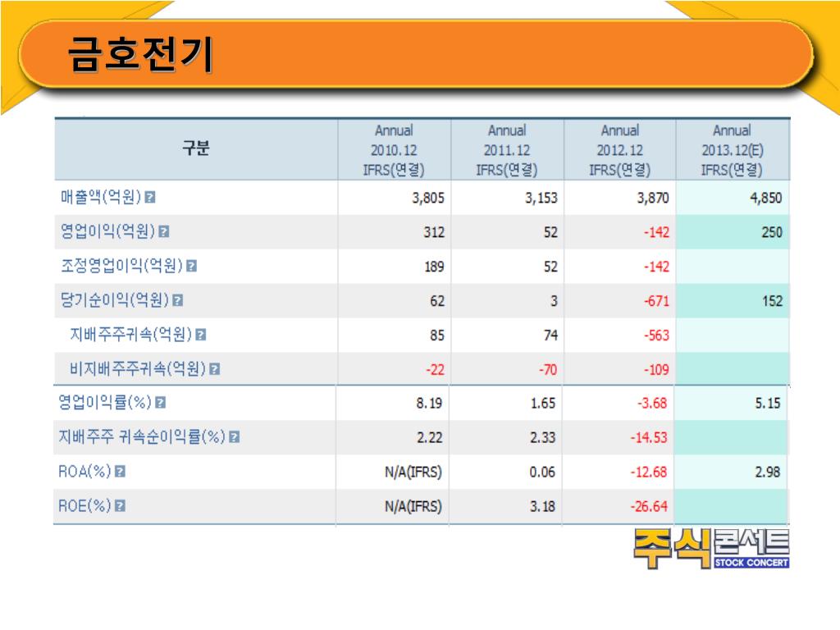Image resolution: width=840 pixels, height=630 pixels.
Task: Open help icon beside 당기순이익(억원)
Action: 178,300
